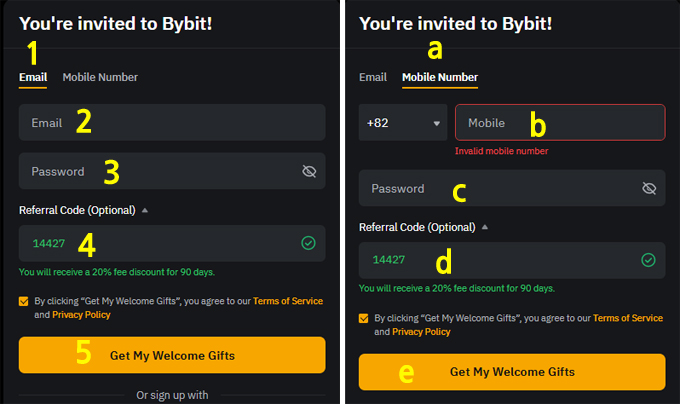Image resolution: width=680 pixels, height=404 pixels.
Task: Toggle password visibility eye in right form
Action: (x=649, y=188)
